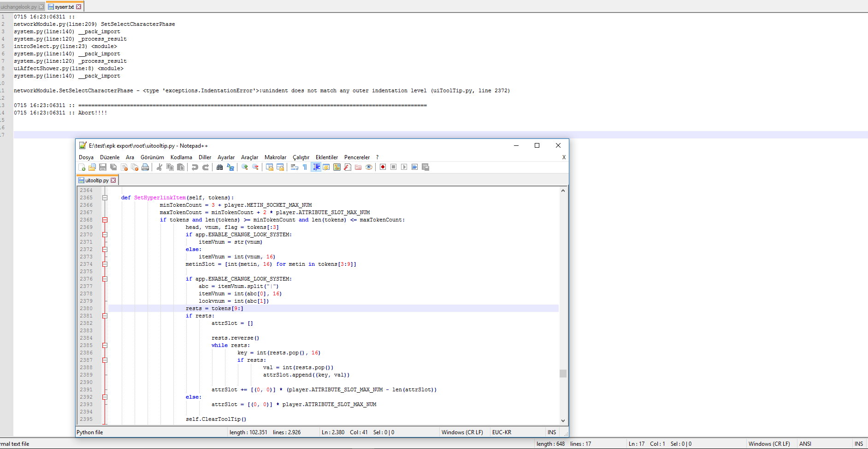Save the file with the Save icon
This screenshot has height=449, width=868.
tap(103, 167)
